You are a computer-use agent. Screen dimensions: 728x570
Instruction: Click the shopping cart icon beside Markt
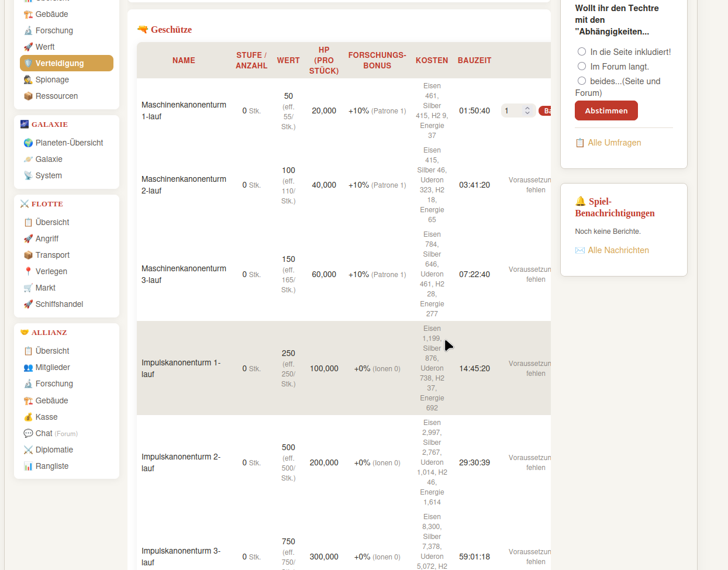[x=28, y=288]
